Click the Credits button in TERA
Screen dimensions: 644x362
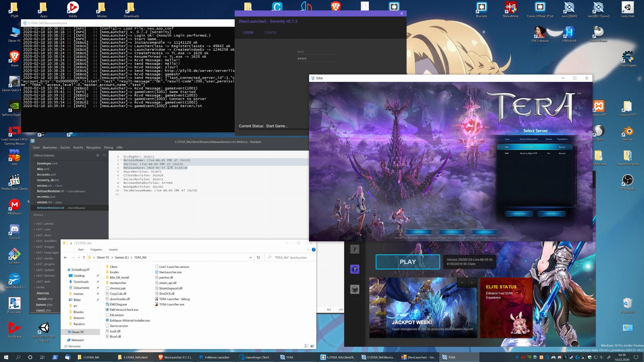pos(451,232)
